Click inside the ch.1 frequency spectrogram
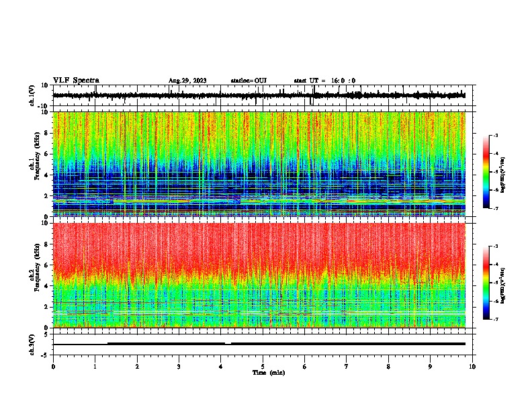Viewport: 532px width, 411px height. (259, 164)
